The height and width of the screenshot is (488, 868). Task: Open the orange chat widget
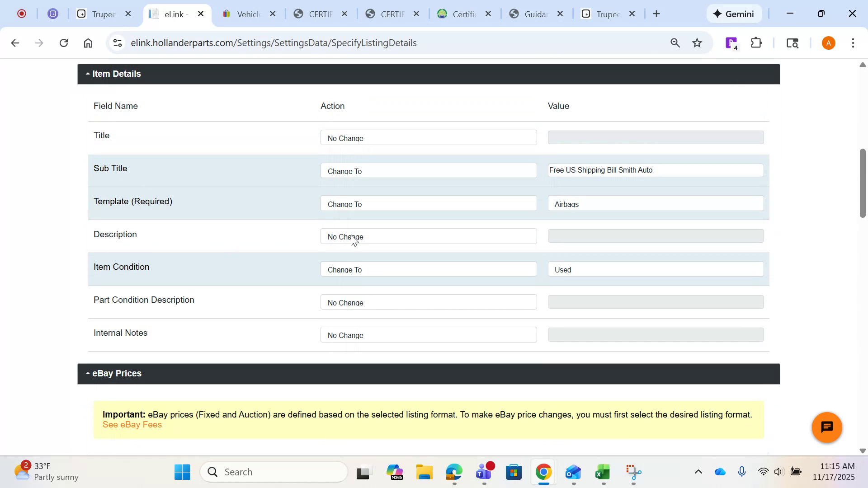[826, 427]
